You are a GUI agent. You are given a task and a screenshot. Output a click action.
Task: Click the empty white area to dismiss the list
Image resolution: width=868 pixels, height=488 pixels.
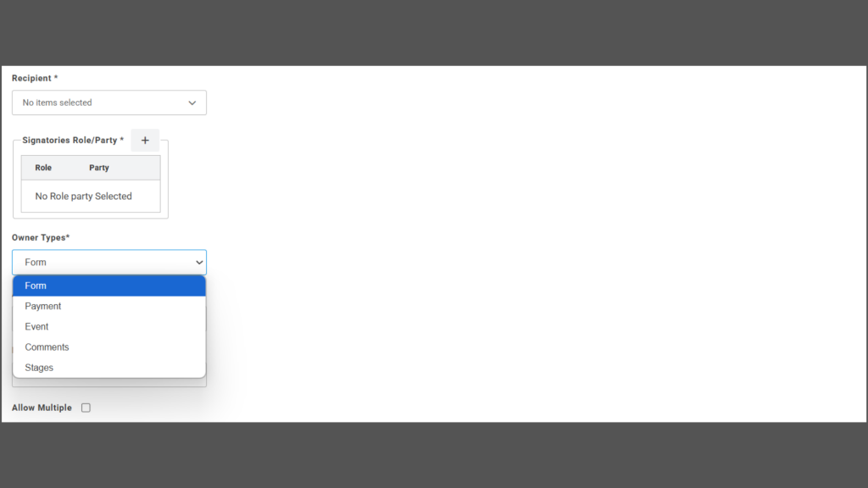tap(526, 249)
